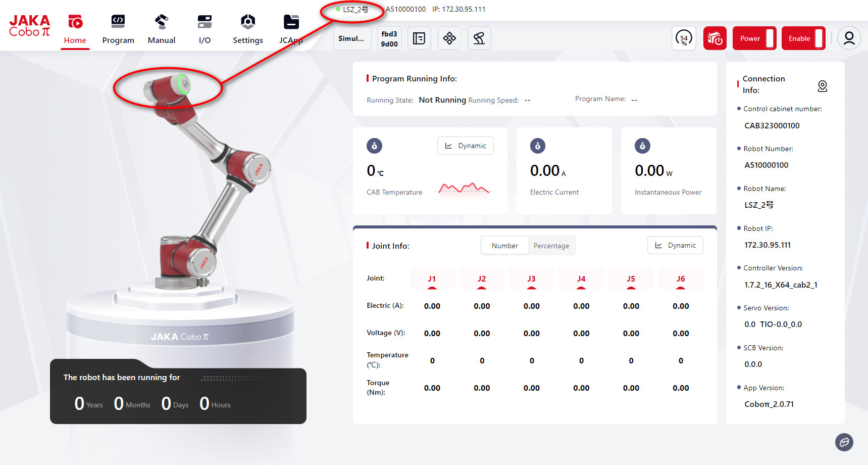Toggle the robot Enable switch
This screenshot has height=465, width=868.
point(803,38)
